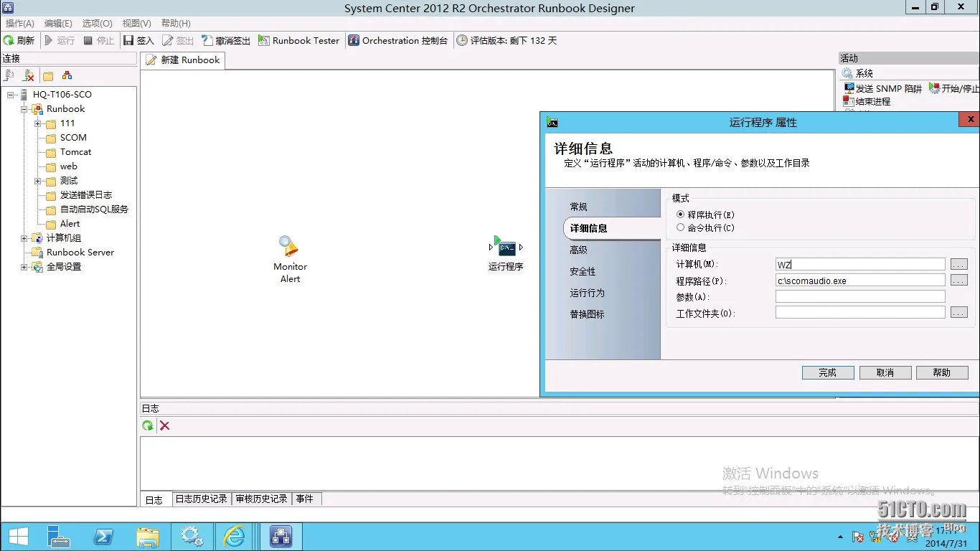Click the new folder icon in 连接 toolbar

pyautogui.click(x=48, y=75)
